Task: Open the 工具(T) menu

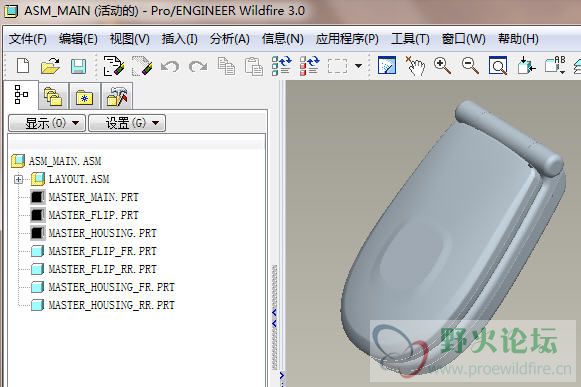Action: pyautogui.click(x=411, y=39)
